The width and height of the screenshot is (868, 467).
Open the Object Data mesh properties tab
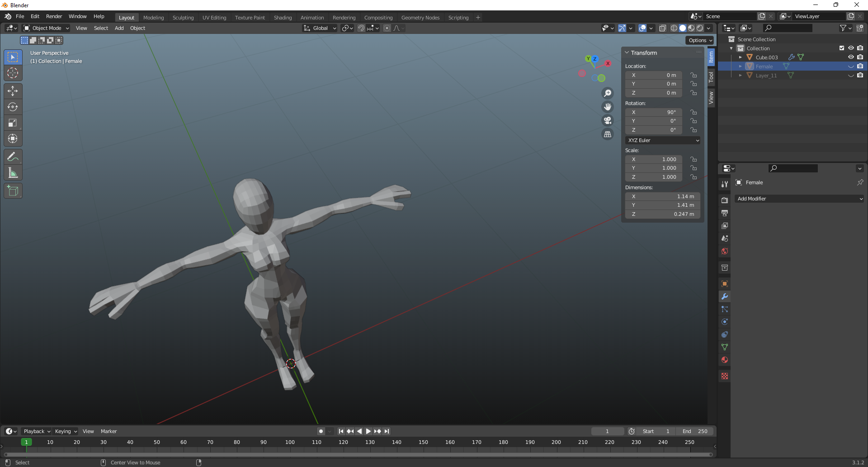[725, 347]
